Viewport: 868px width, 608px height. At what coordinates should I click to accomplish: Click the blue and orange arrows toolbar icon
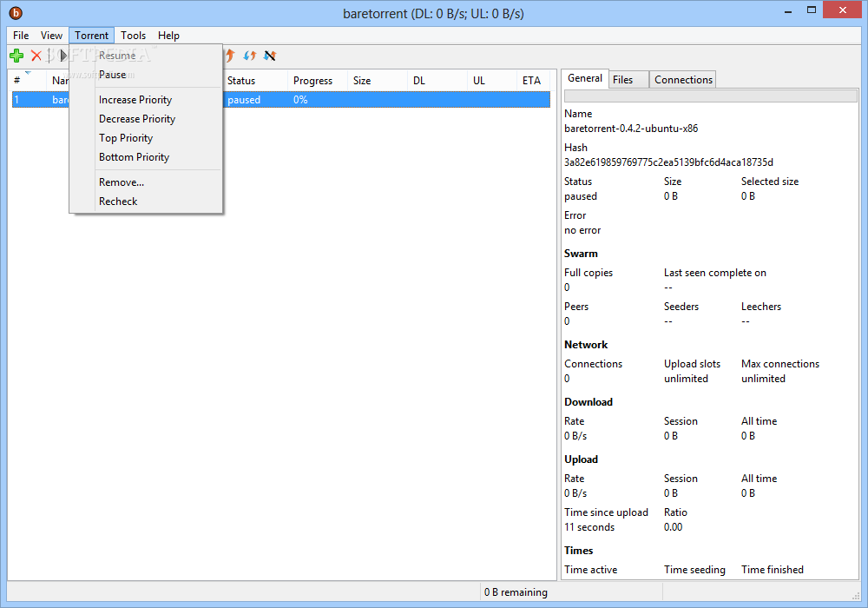point(250,56)
